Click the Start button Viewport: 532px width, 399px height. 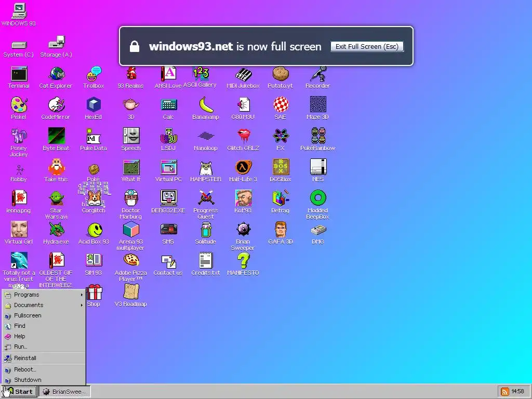(19, 392)
